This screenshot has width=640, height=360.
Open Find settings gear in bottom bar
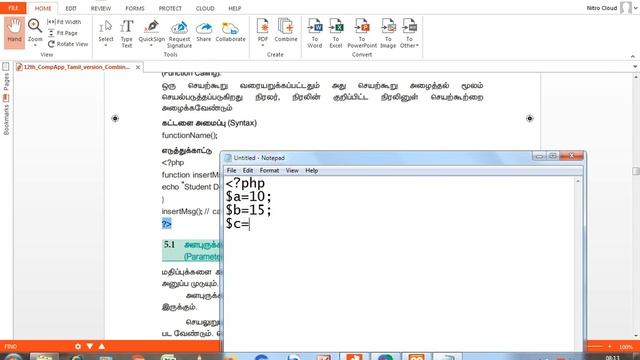(x=78, y=347)
